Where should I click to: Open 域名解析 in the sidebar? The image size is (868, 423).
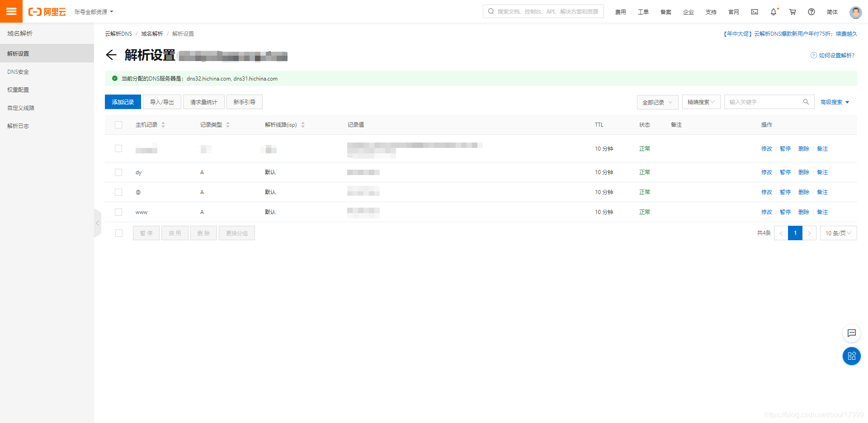20,33
